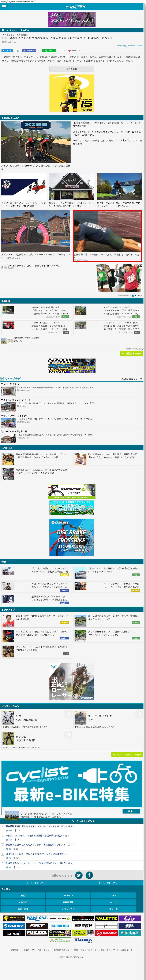Open the イベント category tile

[x=114, y=902]
